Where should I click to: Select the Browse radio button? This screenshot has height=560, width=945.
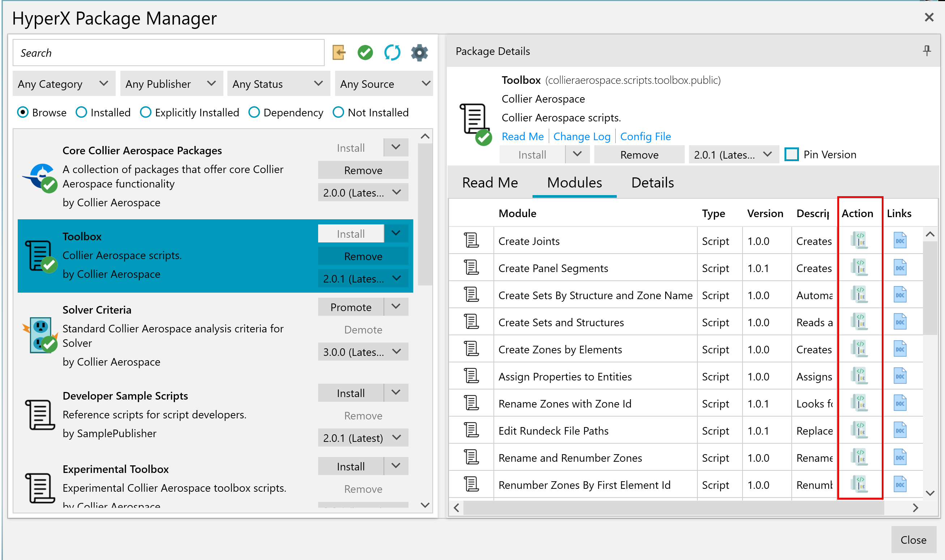pyautogui.click(x=23, y=112)
